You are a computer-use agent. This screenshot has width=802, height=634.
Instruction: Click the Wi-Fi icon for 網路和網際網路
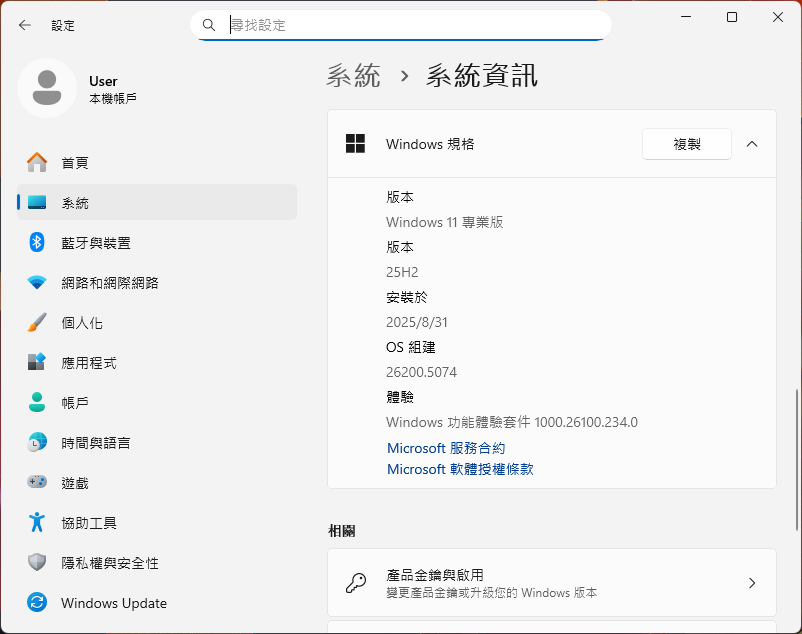[37, 282]
